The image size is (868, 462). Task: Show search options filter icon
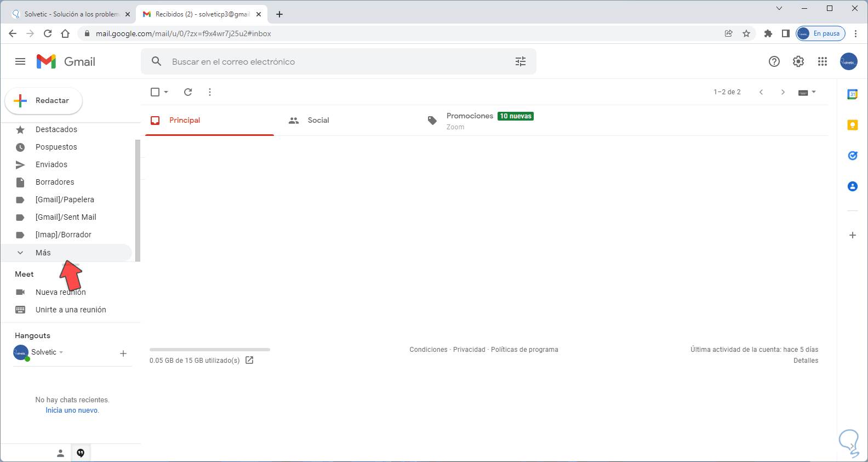[521, 61]
